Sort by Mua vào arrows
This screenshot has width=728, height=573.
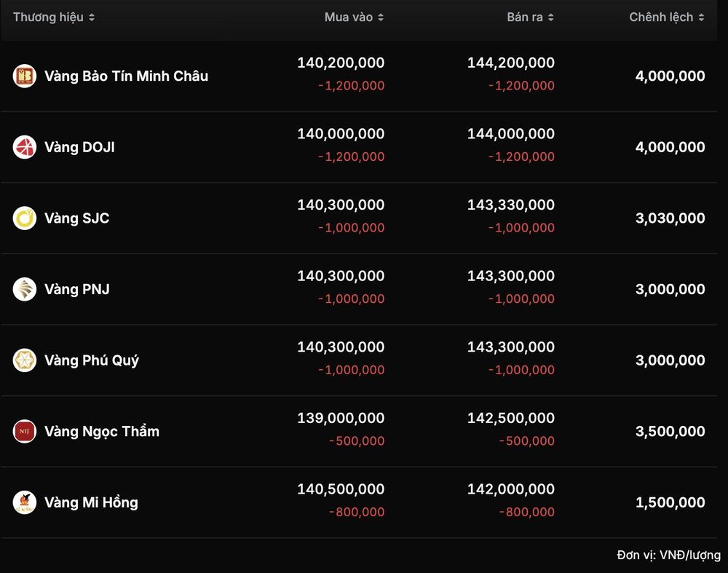[381, 17]
